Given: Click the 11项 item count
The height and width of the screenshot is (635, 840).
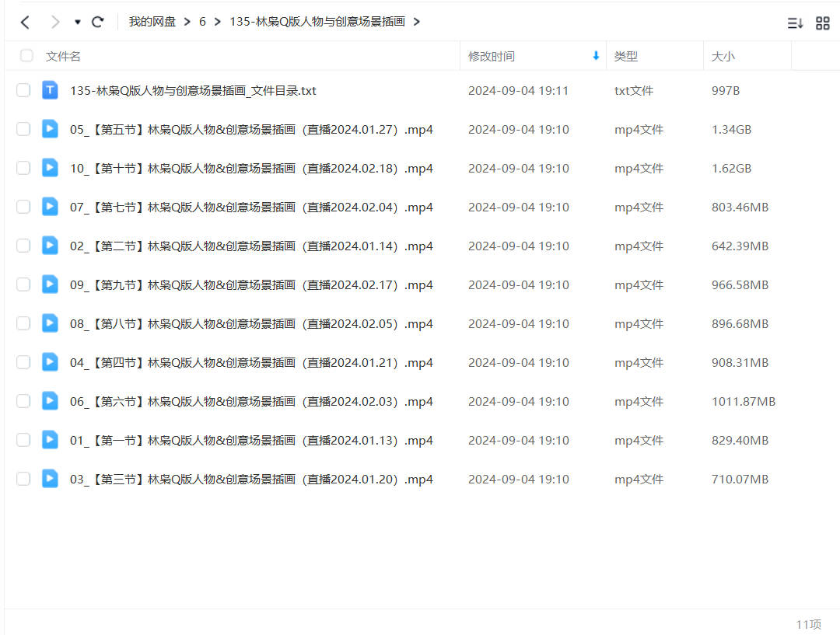Looking at the screenshot, I should [x=808, y=624].
